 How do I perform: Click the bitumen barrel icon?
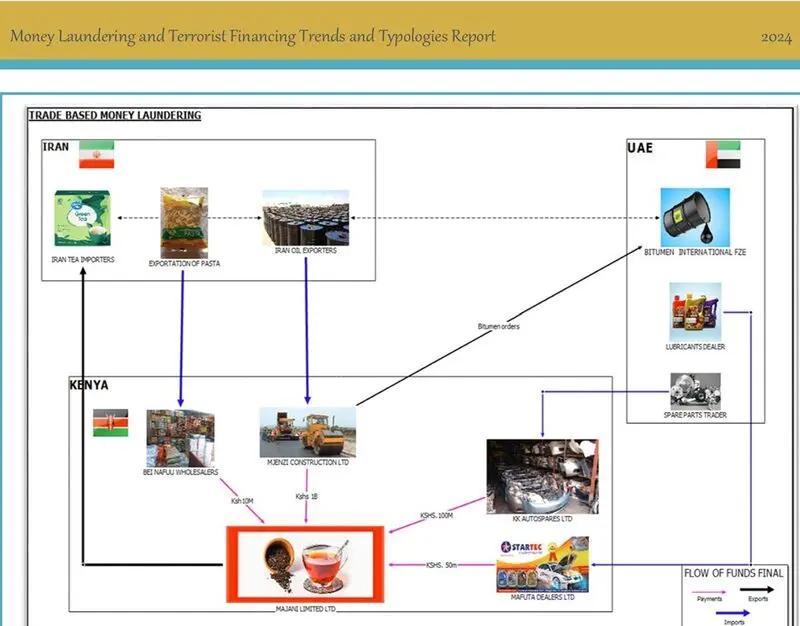coord(695,217)
